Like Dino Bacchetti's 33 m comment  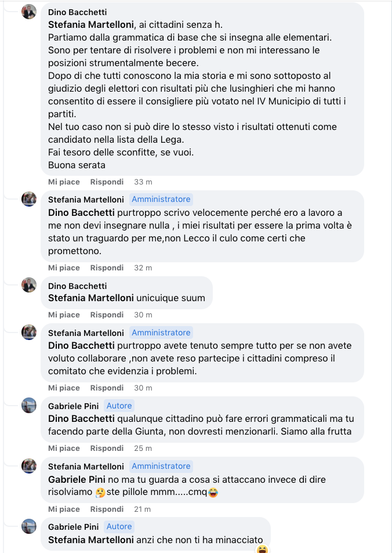pyautogui.click(x=64, y=182)
